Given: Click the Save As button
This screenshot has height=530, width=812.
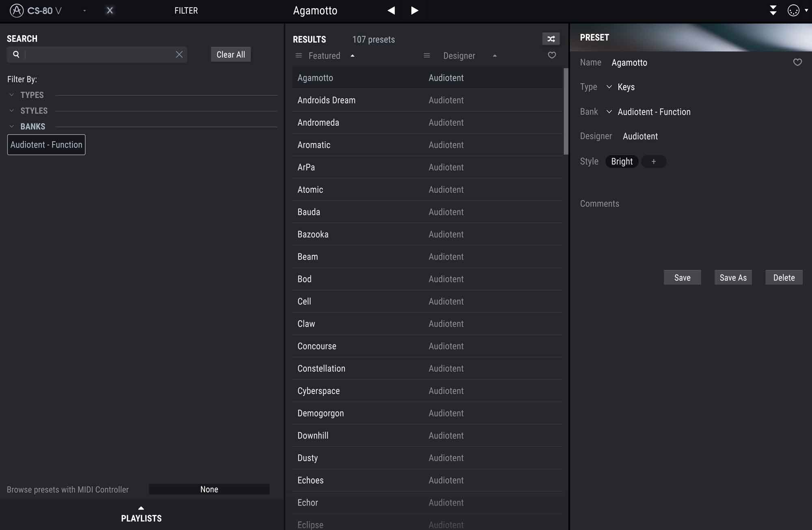Looking at the screenshot, I should [733, 278].
